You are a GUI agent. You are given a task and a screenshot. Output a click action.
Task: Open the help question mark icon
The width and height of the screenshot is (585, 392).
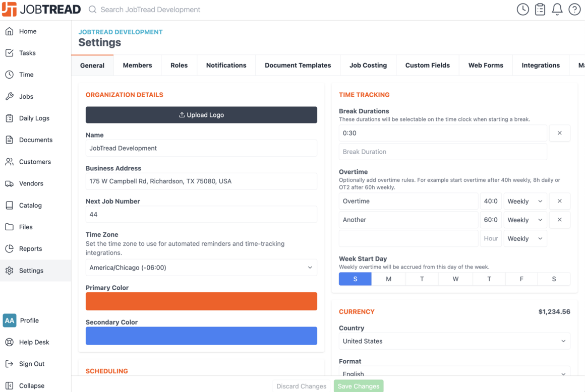(574, 9)
